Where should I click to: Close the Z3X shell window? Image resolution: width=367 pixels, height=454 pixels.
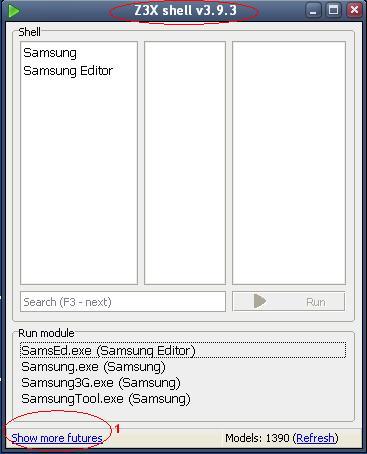pyautogui.click(x=354, y=11)
